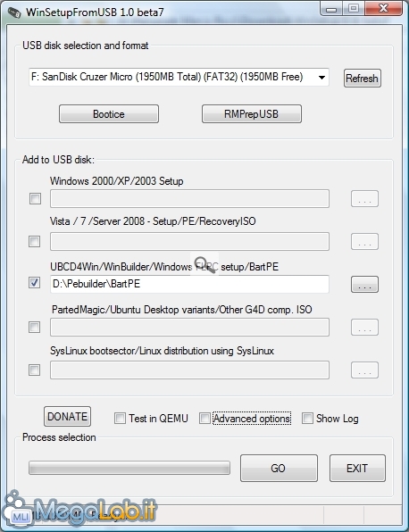Screen dimensions: 409x532
Task: Uncheck the UBCD4Win/WinBuilder/BartPE checkbox
Action: point(34,283)
